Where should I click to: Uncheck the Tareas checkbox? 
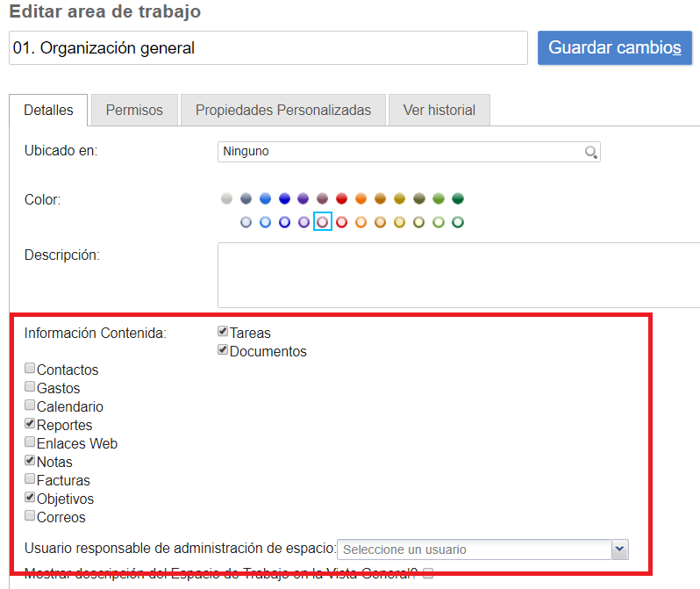[223, 332]
